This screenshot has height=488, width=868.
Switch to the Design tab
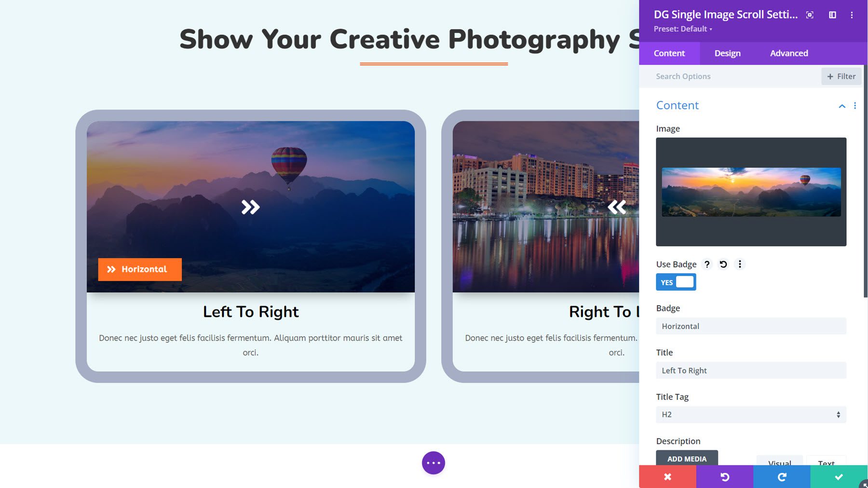point(727,53)
